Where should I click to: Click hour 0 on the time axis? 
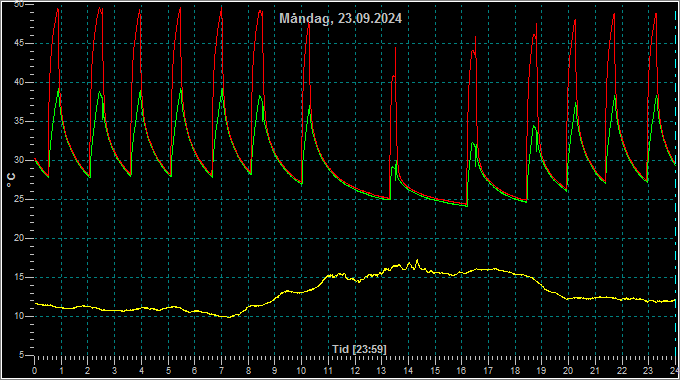35,371
